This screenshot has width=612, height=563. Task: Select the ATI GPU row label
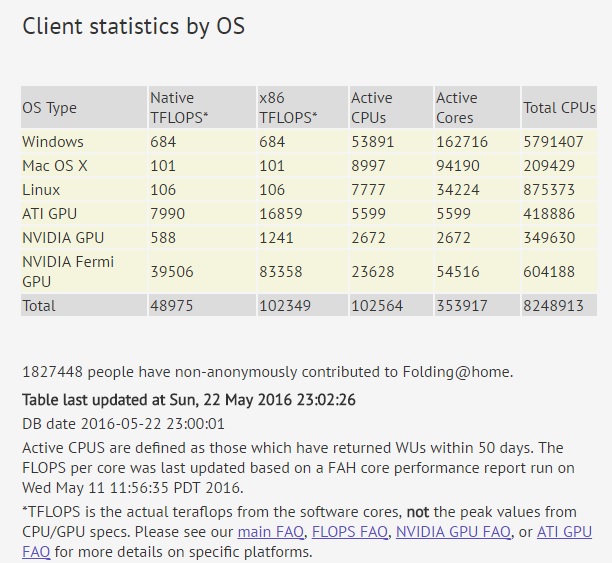coord(50,214)
